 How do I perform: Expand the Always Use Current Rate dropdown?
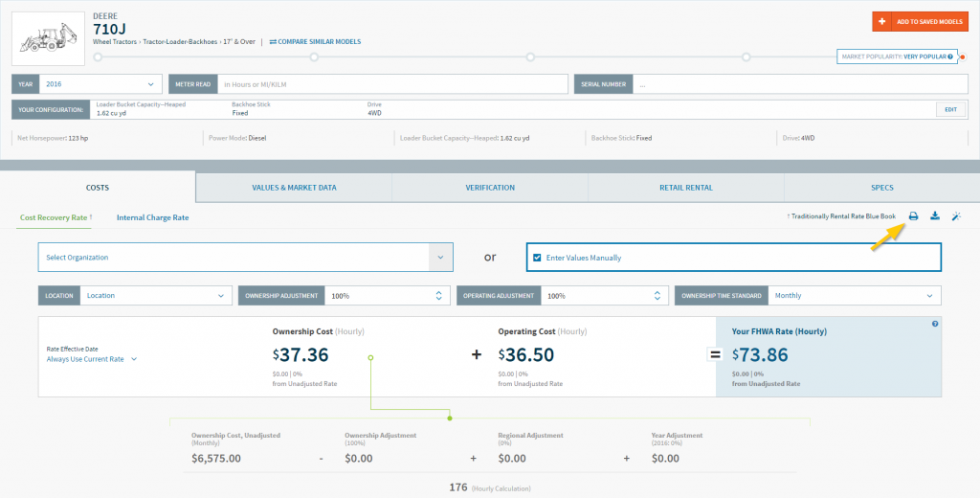pyautogui.click(x=92, y=359)
